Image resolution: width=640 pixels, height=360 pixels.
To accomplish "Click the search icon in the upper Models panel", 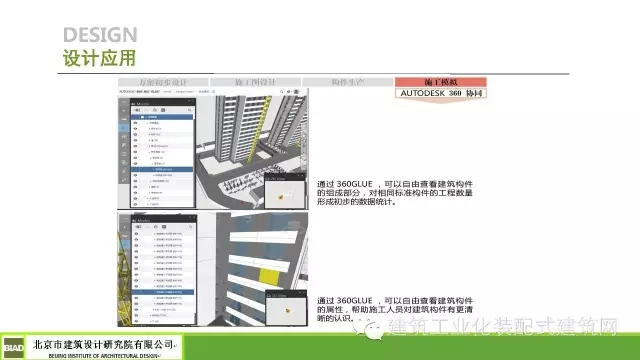I will click(189, 110).
